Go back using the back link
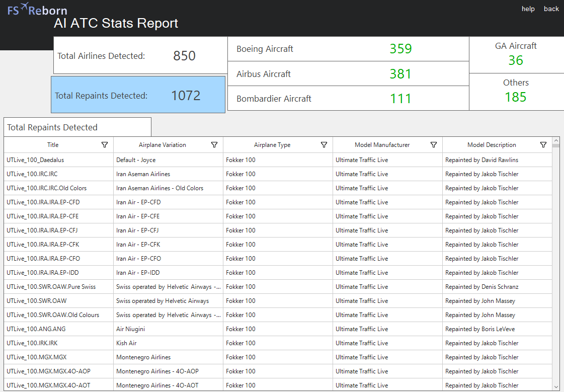Image resolution: width=564 pixels, height=392 pixels. pos(551,9)
